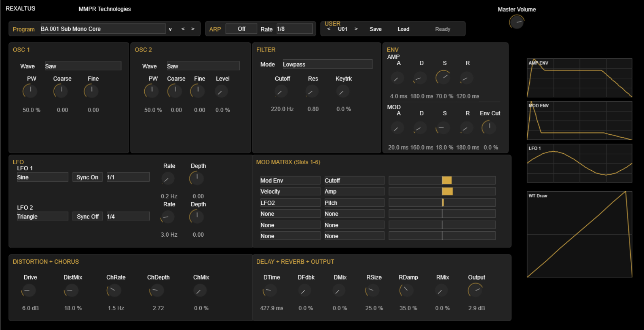Click the Save user preset button

pos(376,29)
